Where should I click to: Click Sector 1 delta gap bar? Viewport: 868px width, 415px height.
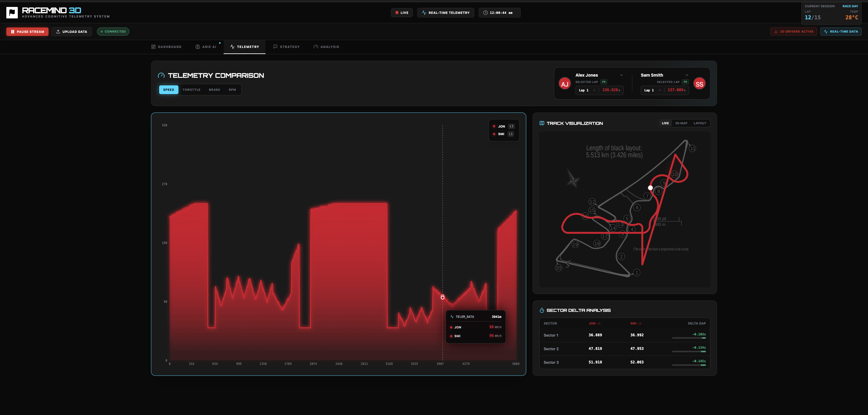(688, 338)
